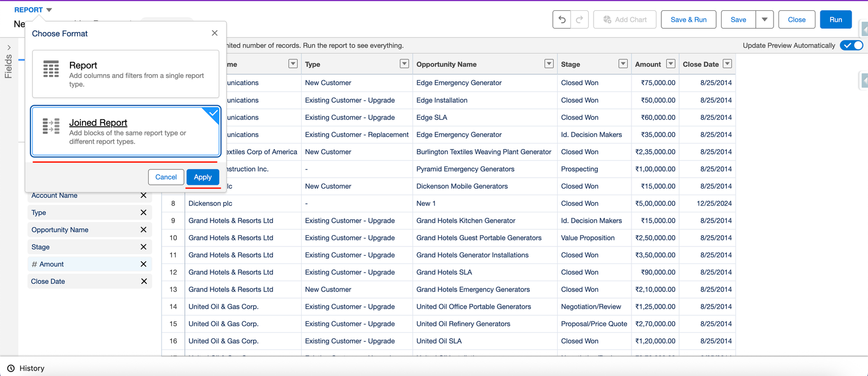The image size is (868, 376).
Task: Open Opportunity Name column dropdown
Action: (549, 64)
